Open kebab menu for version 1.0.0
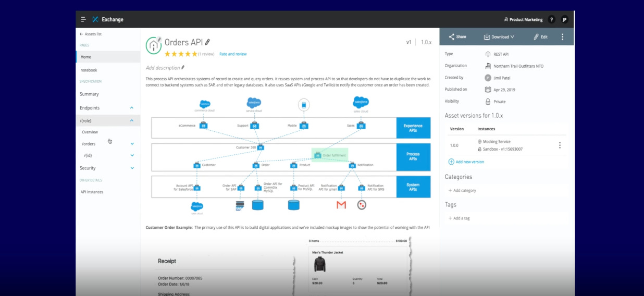Viewport: 644px width, 296px height. click(560, 145)
